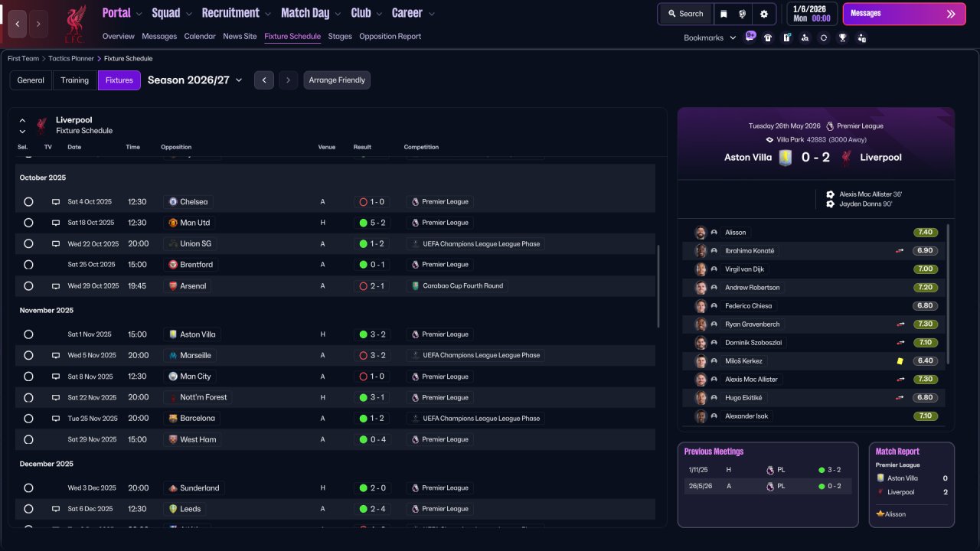Open the Overview submenu tab
This screenshot has width=980, height=551.
point(118,36)
